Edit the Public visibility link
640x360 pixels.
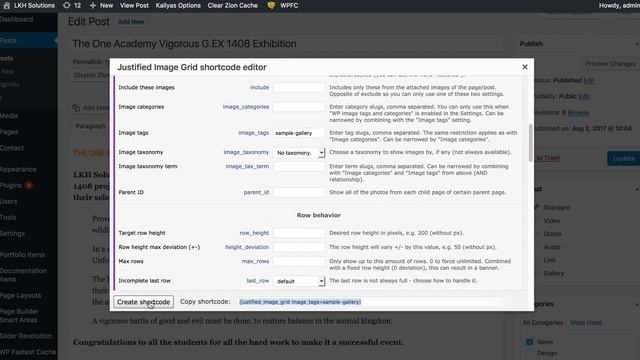pos(584,96)
